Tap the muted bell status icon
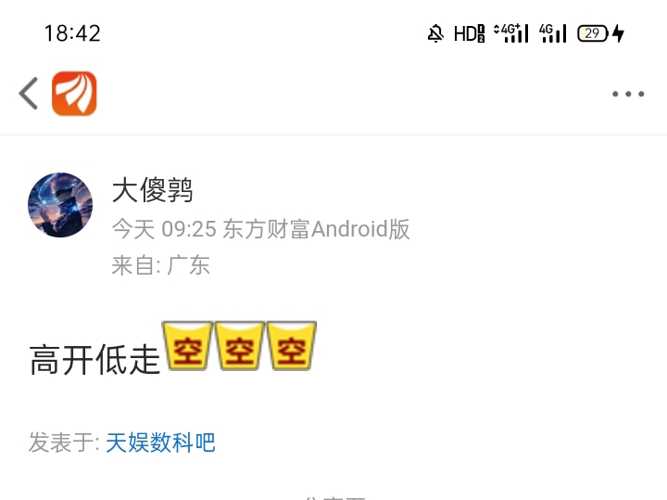 (436, 34)
